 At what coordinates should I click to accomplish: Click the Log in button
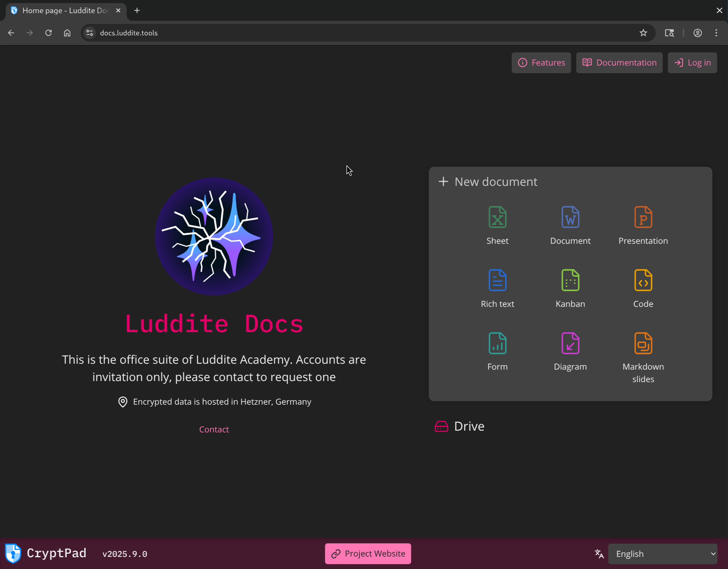click(692, 63)
